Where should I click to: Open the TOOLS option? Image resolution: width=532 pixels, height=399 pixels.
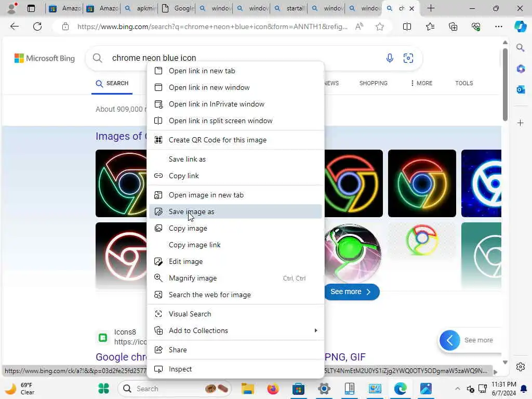tap(464, 83)
